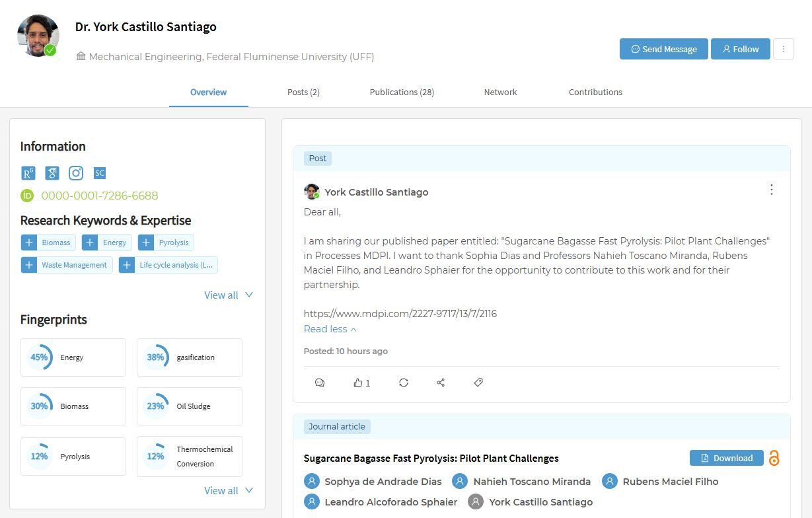Screen dimensions: 812x518
Task: Click the institution icon beside Mechanical Engineering
Action: point(81,57)
